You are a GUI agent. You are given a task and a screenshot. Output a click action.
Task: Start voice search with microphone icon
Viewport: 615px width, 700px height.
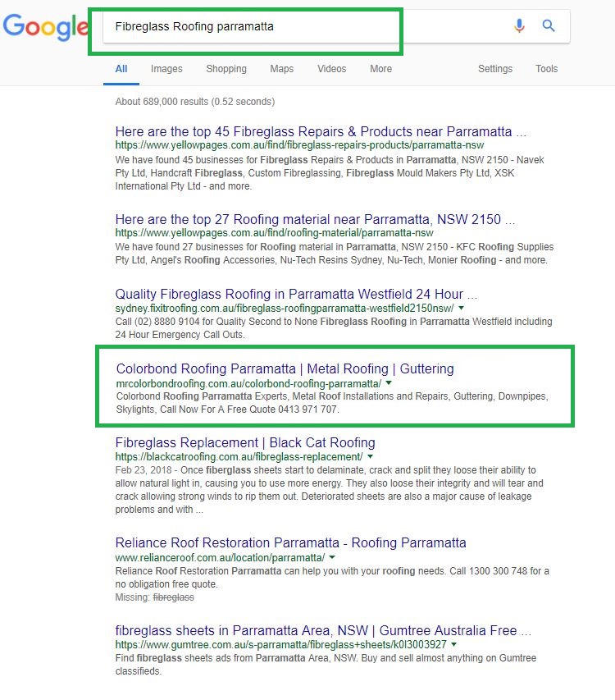pyautogui.click(x=519, y=26)
